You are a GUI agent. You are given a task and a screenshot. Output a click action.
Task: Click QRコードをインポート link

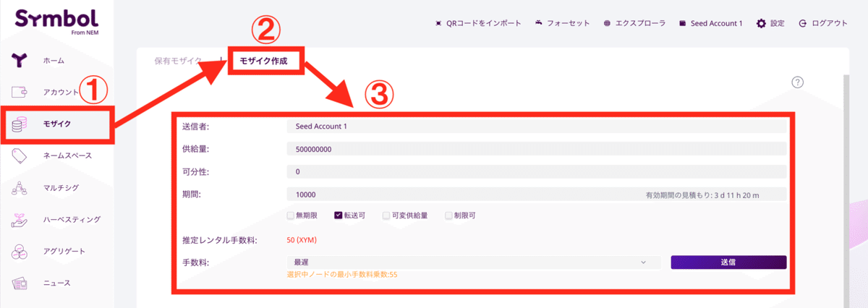tap(484, 23)
